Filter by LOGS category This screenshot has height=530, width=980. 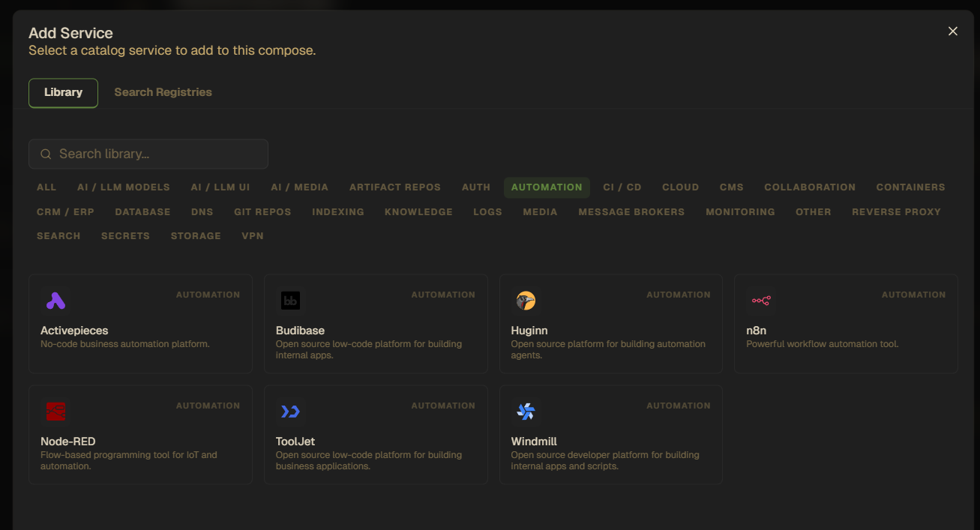(487, 212)
